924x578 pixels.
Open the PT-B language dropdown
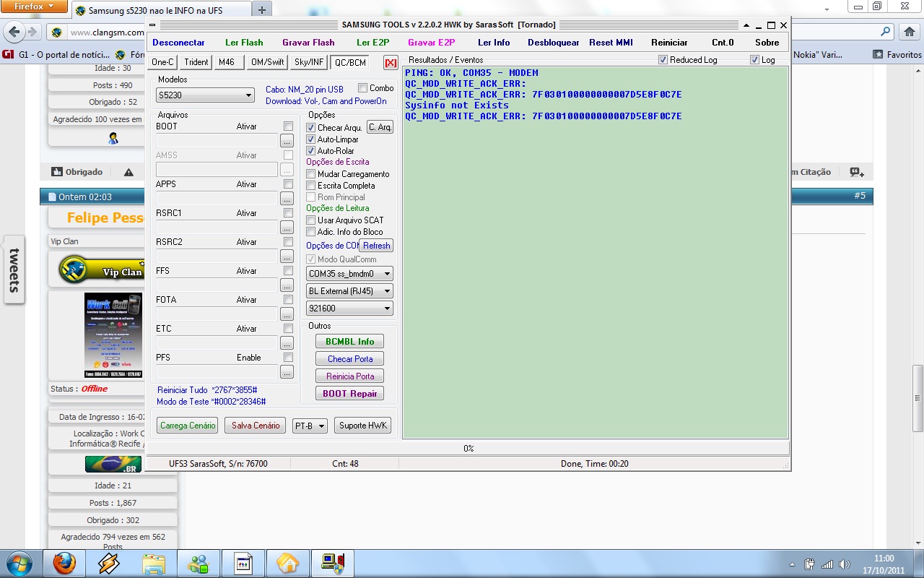[310, 426]
